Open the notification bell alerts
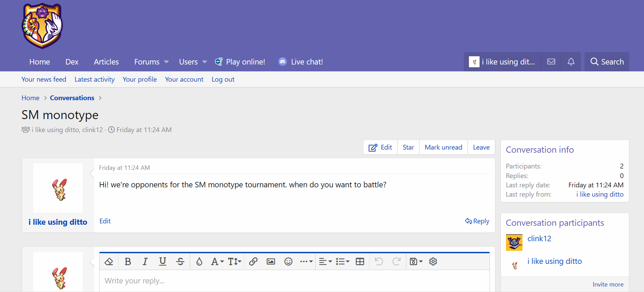Viewport: 644px width, 292px height. click(x=571, y=62)
